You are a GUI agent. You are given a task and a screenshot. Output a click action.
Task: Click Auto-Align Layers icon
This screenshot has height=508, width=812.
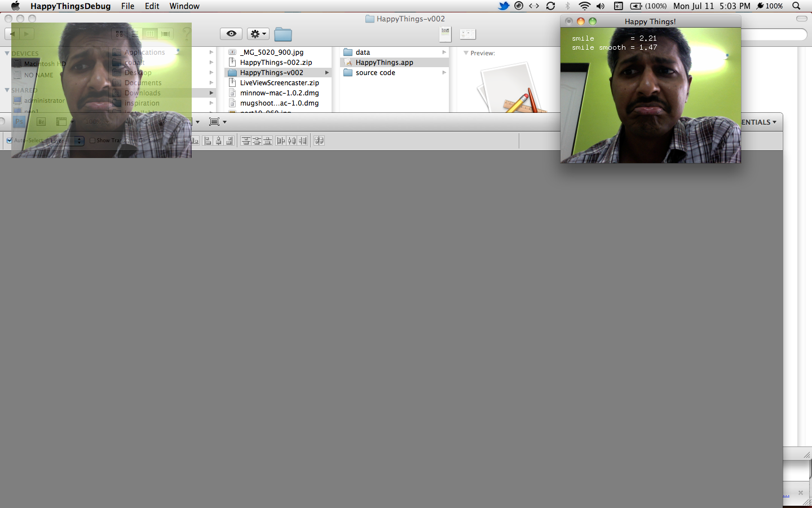click(319, 141)
